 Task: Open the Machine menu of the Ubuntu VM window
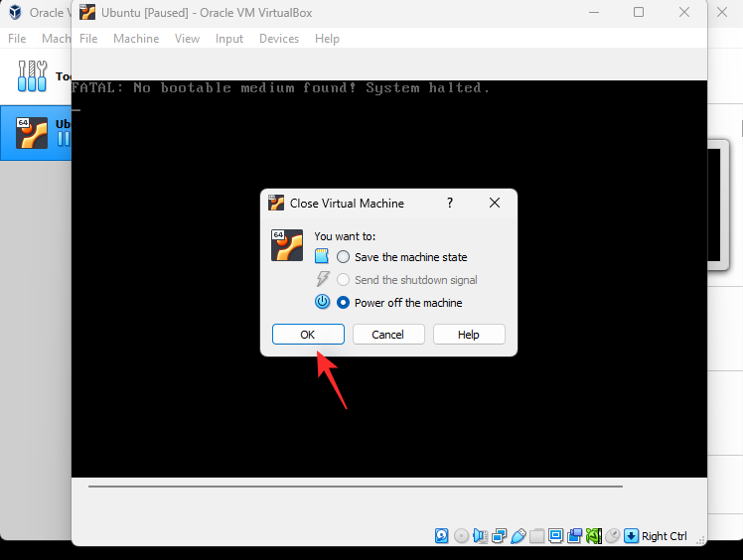pyautogui.click(x=136, y=39)
